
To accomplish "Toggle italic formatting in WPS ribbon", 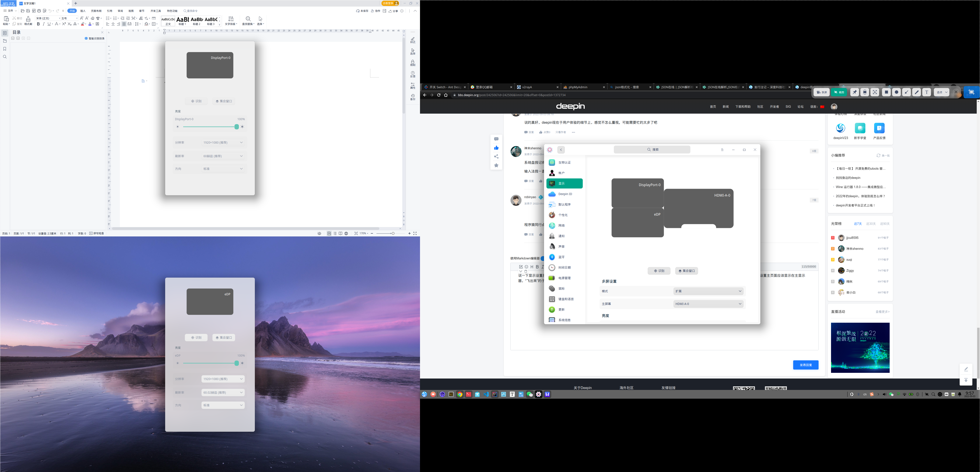I will (43, 24).
